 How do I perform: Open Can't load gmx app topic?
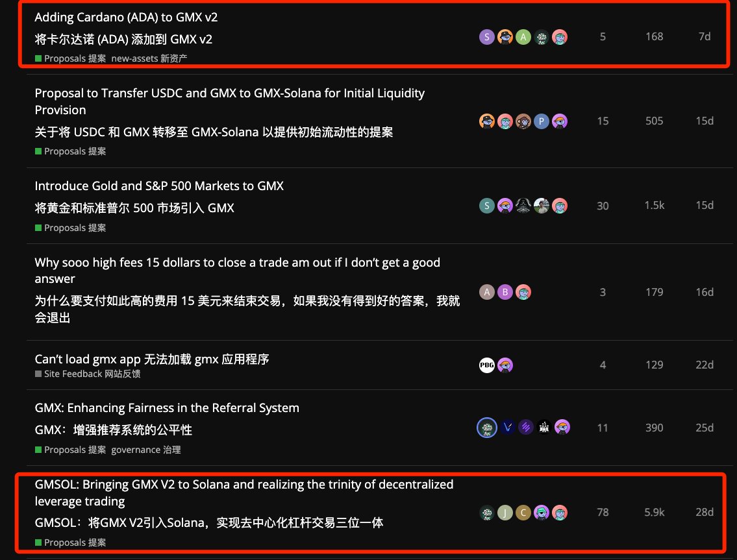tap(152, 359)
